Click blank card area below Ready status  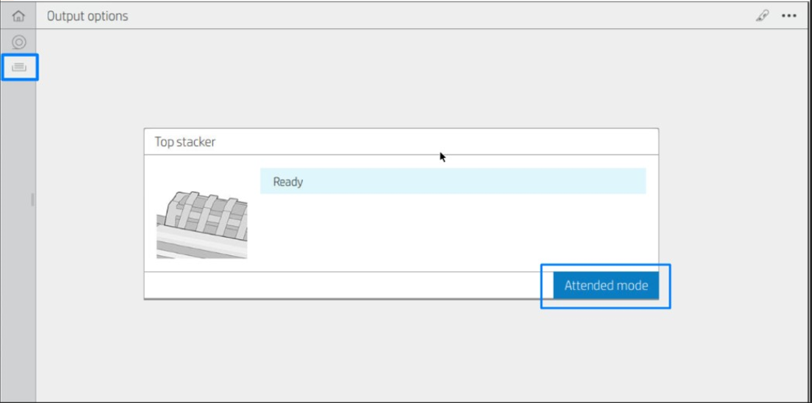452,232
